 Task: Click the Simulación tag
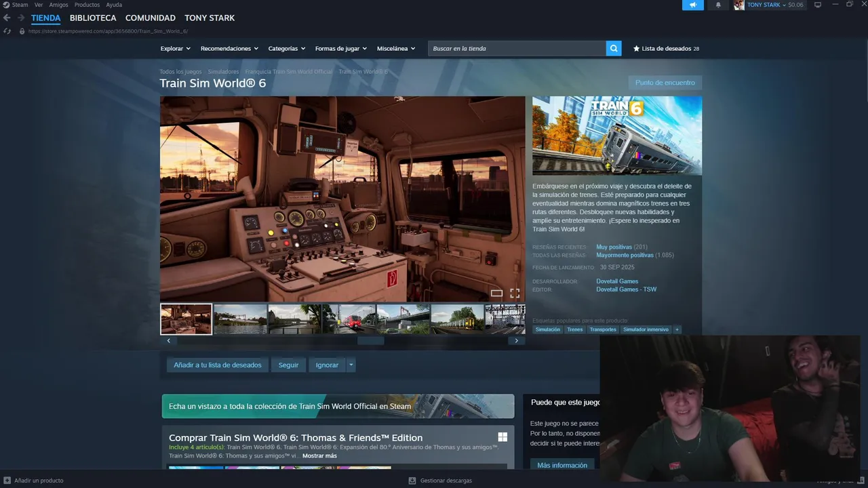548,329
